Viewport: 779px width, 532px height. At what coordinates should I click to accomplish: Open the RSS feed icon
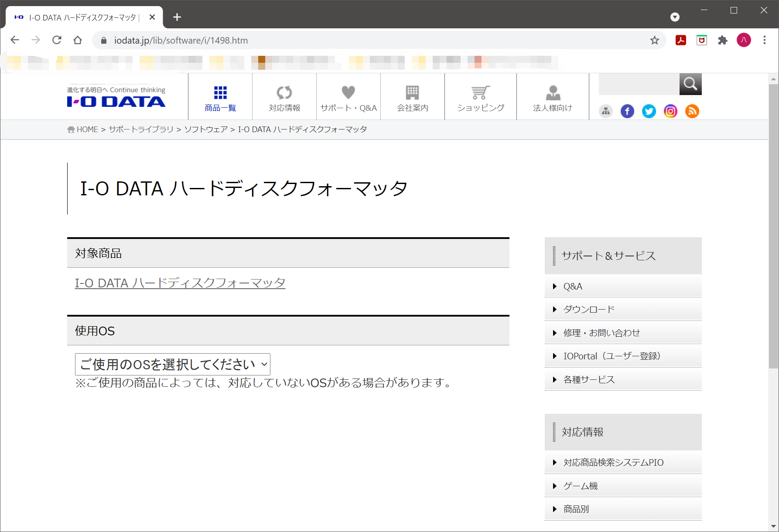tap(692, 111)
